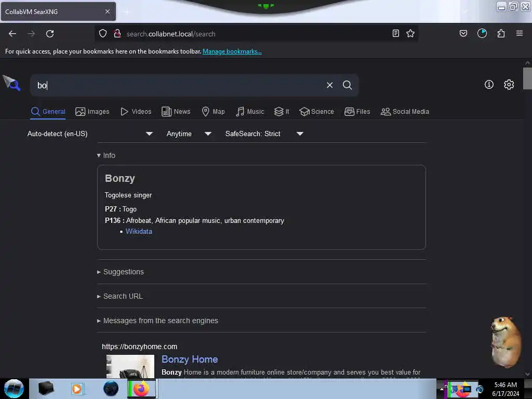This screenshot has width=532, height=399.
Task: Open the SearXNG logo home link
Action: tap(11, 83)
